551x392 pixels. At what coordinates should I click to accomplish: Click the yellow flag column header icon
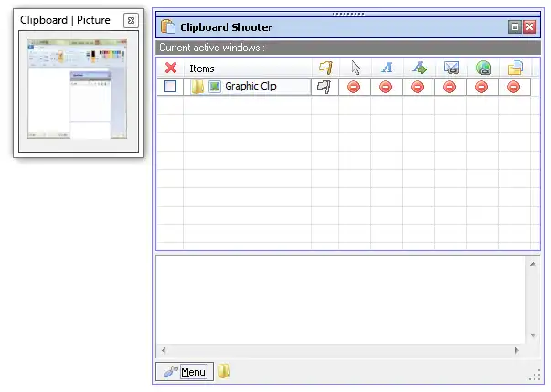[x=325, y=68]
